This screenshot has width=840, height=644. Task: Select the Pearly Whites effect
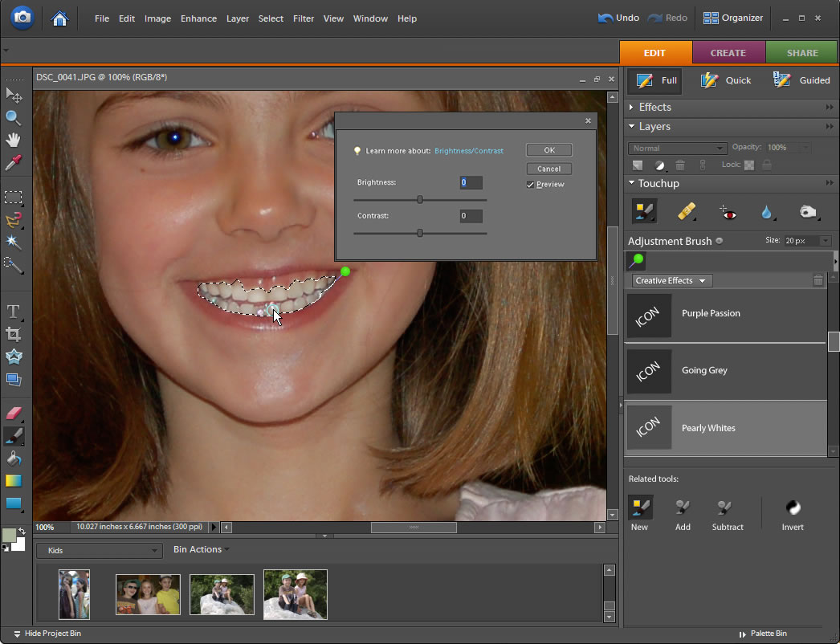pyautogui.click(x=726, y=428)
